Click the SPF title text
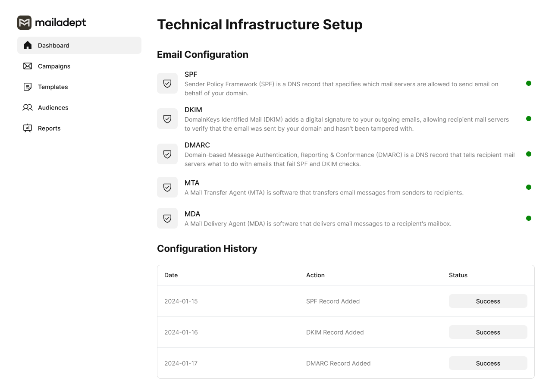 [x=191, y=74]
